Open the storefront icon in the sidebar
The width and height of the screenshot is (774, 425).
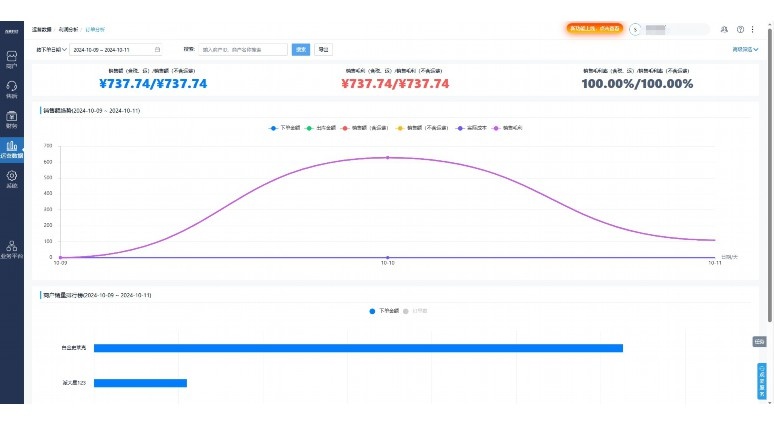[11, 59]
